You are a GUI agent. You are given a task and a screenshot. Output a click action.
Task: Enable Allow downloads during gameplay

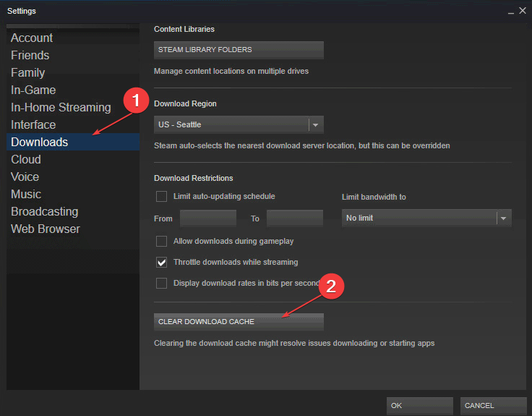pos(161,241)
